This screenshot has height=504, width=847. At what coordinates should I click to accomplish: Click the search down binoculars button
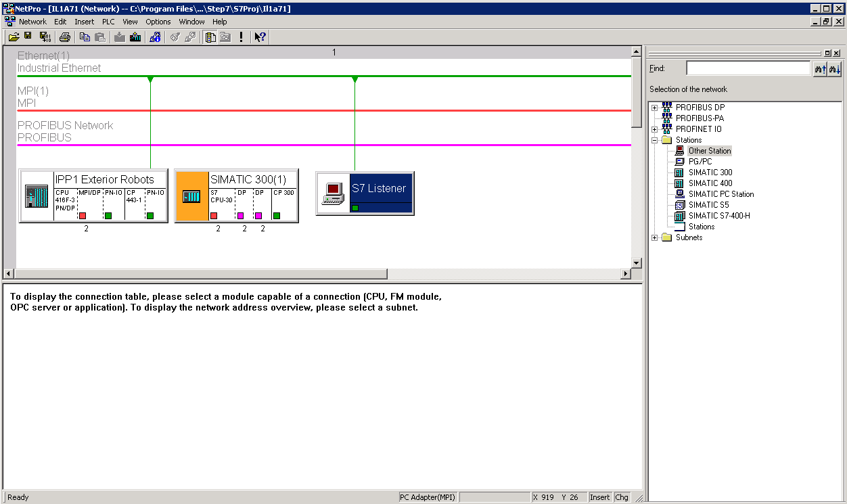coord(835,69)
